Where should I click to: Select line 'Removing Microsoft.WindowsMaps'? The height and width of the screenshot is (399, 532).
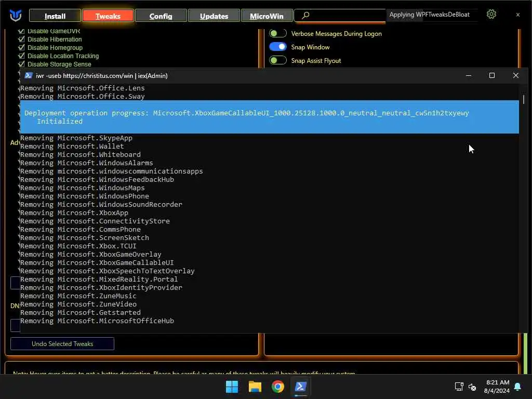click(83, 188)
